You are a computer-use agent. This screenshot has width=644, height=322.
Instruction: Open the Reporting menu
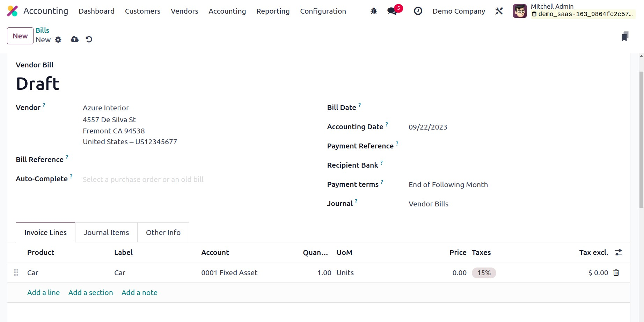pyautogui.click(x=273, y=11)
